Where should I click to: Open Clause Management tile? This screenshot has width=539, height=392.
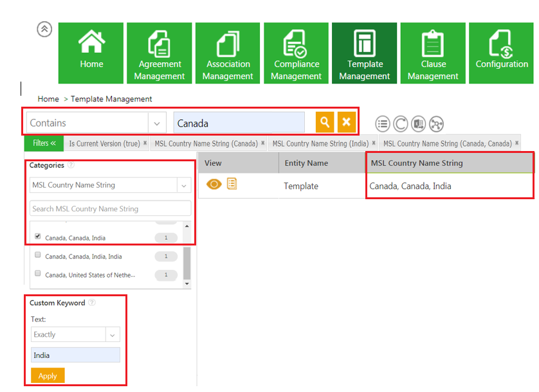(433, 53)
